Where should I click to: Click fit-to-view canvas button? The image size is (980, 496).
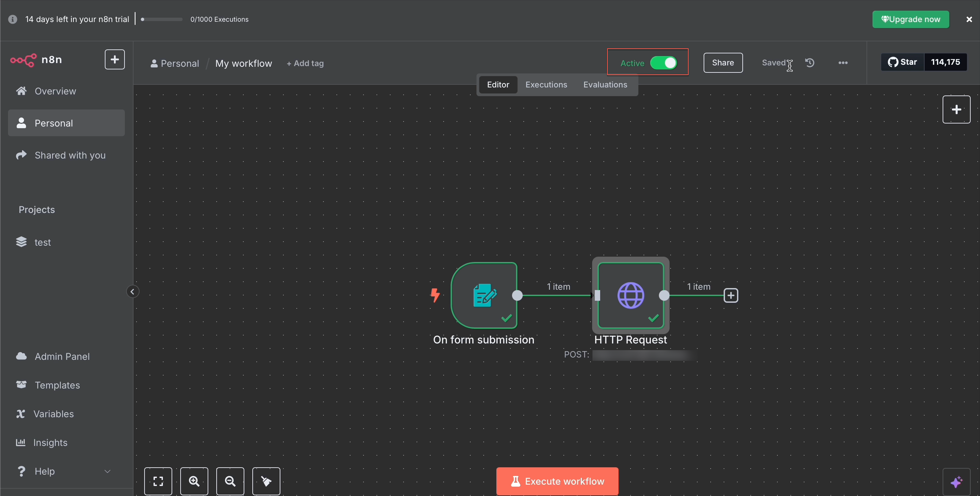158,481
